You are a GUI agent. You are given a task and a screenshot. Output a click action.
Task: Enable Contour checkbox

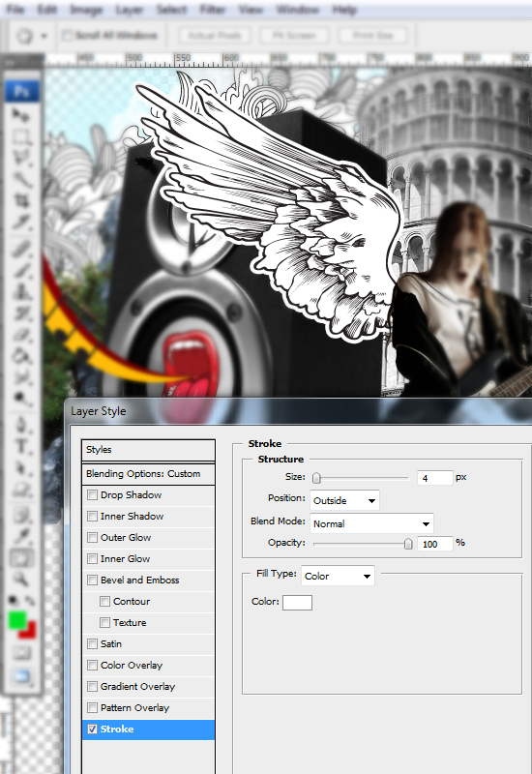(x=104, y=601)
